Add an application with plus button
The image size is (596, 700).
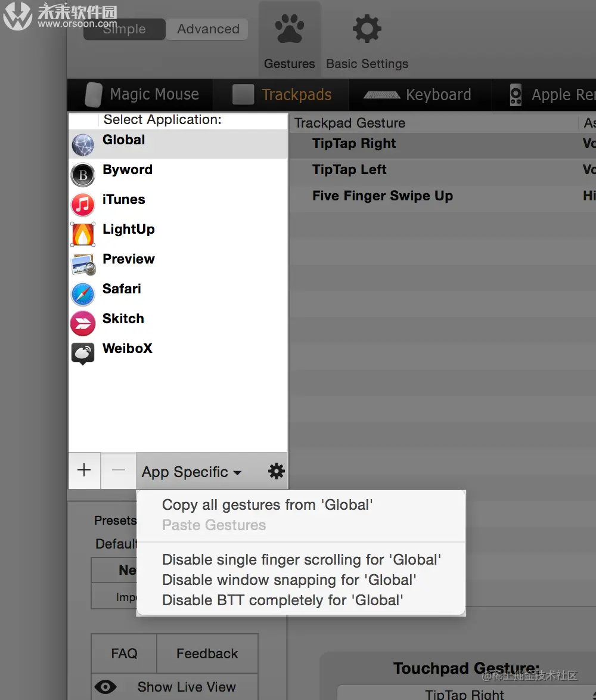(84, 470)
